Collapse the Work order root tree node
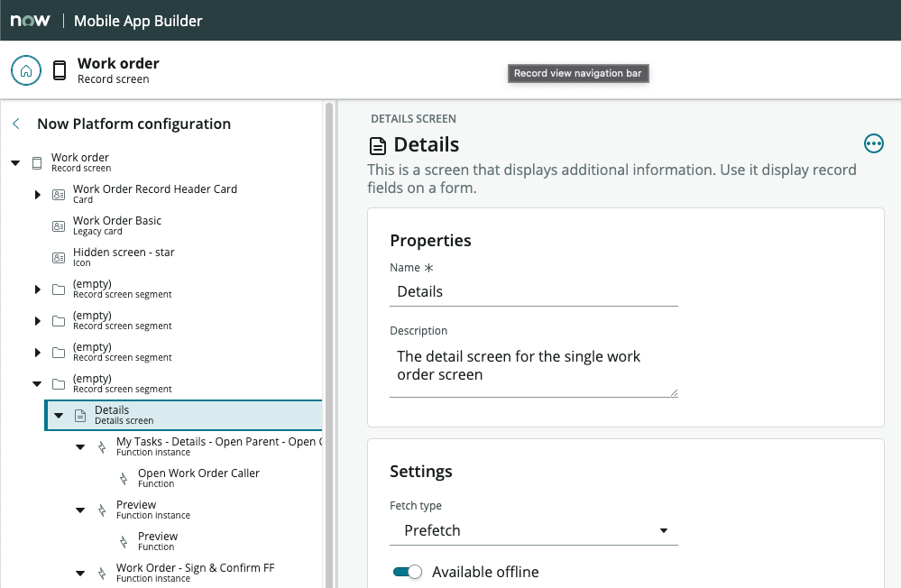901x588 pixels. pyautogui.click(x=15, y=163)
